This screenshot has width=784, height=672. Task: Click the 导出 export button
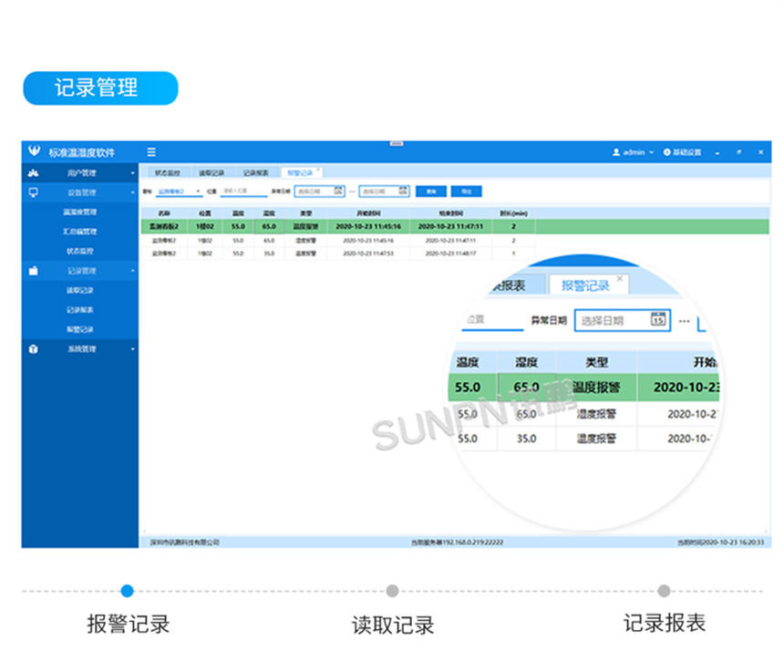(469, 191)
